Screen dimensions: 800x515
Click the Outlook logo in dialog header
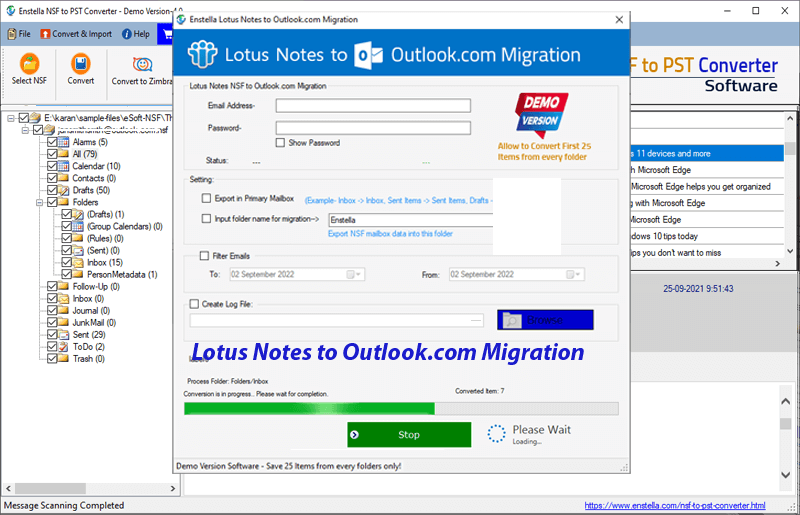(368, 55)
